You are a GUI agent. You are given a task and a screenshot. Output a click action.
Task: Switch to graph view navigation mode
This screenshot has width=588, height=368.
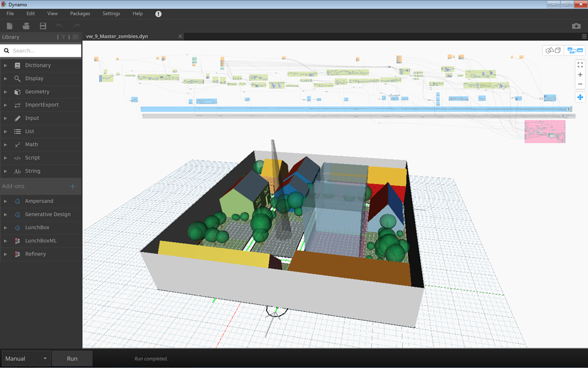point(575,51)
